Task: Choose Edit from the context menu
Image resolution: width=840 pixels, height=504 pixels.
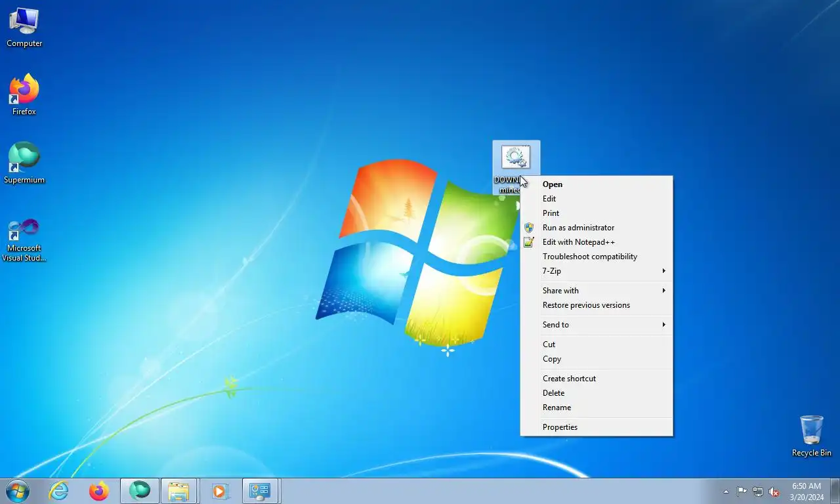Action: coord(597,199)
